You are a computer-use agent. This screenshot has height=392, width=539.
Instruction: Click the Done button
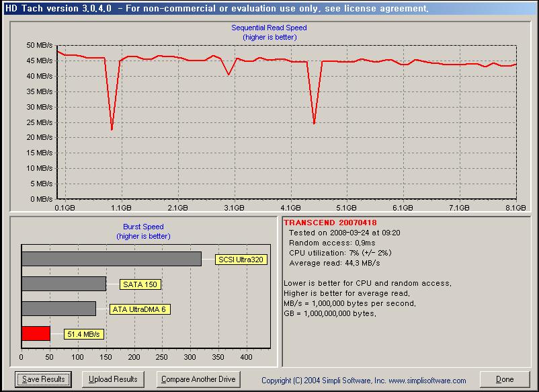505,379
